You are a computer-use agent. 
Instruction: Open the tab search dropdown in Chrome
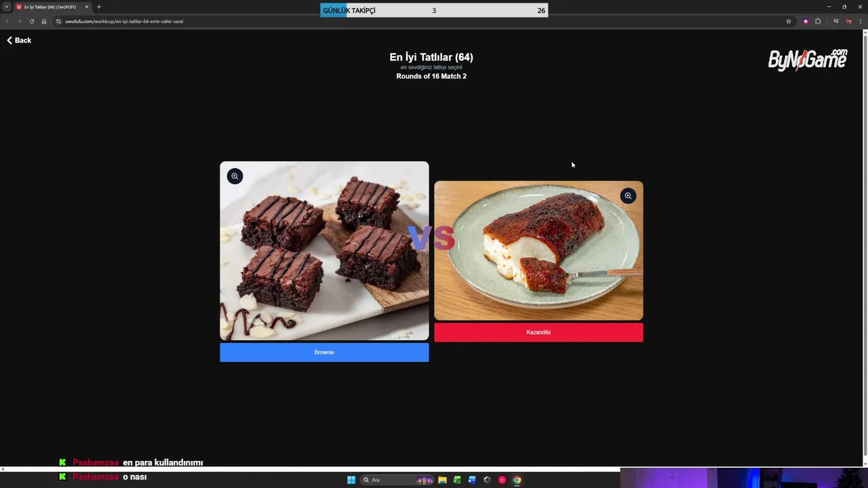click(x=7, y=7)
